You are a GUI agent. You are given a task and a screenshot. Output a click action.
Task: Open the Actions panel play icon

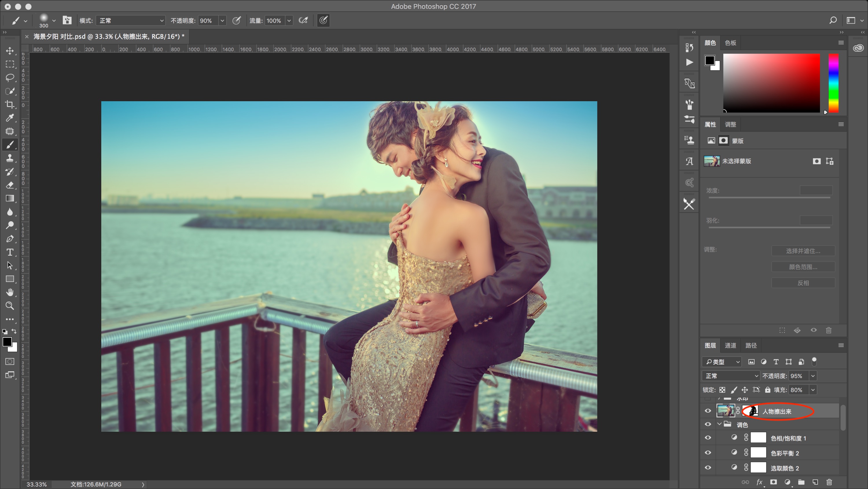689,62
